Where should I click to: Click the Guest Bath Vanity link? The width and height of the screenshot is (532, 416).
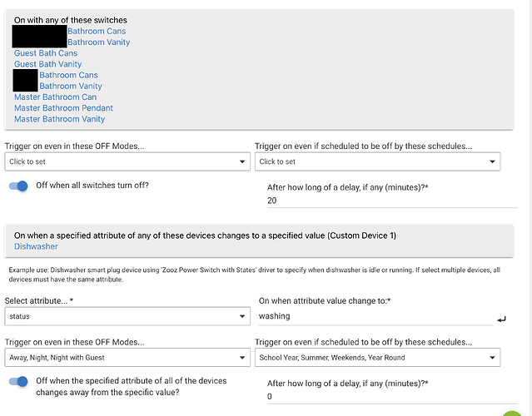tap(47, 64)
